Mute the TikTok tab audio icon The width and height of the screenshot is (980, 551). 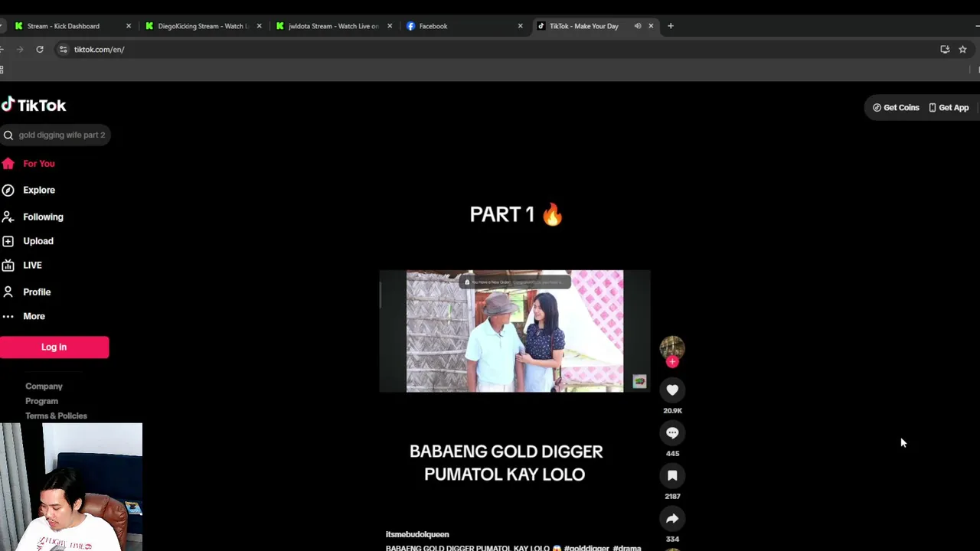[x=638, y=26]
